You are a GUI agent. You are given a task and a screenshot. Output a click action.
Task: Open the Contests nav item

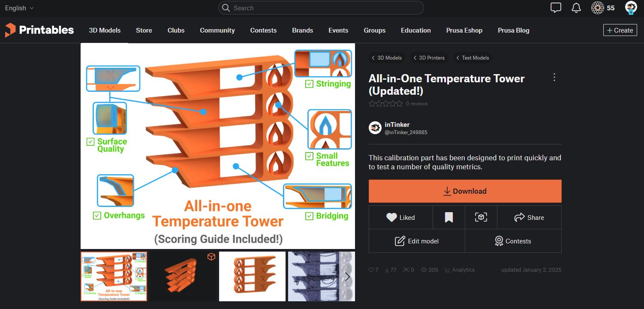263,30
